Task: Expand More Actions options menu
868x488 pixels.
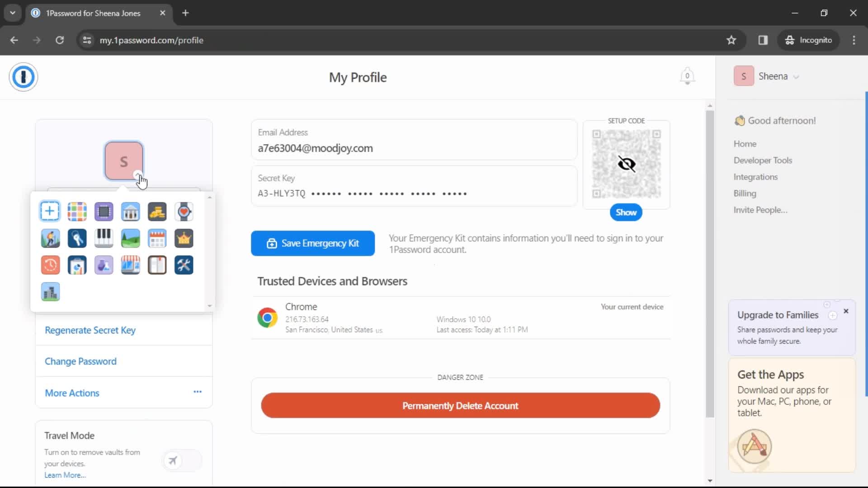Action: click(197, 393)
